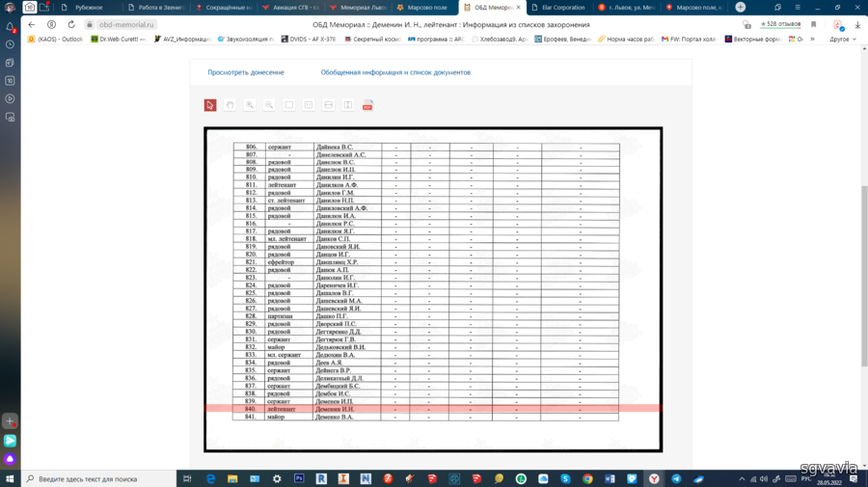868x487 pixels.
Task: Set the viewer to 1:1 actual size
Action: coord(309,105)
